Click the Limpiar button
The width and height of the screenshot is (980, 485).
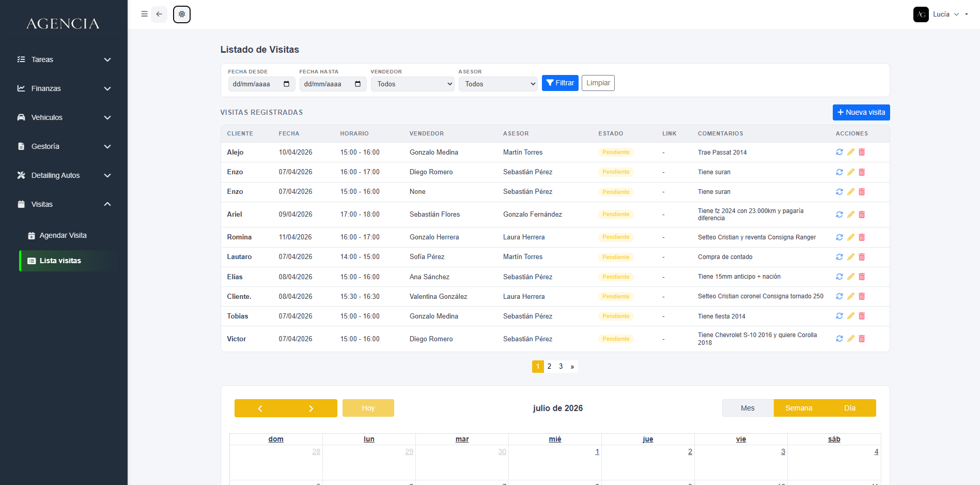(x=598, y=83)
